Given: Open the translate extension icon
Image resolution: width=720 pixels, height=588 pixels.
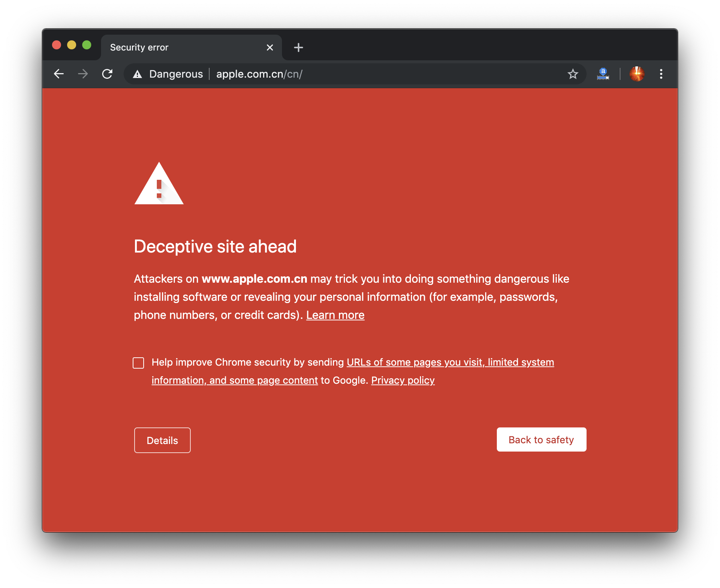Looking at the screenshot, I should pos(603,74).
